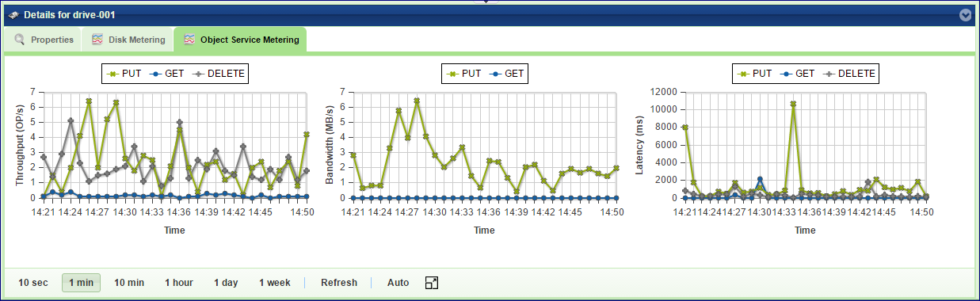
Task: Click the Time label under Throughput chart
Action: coord(174,231)
